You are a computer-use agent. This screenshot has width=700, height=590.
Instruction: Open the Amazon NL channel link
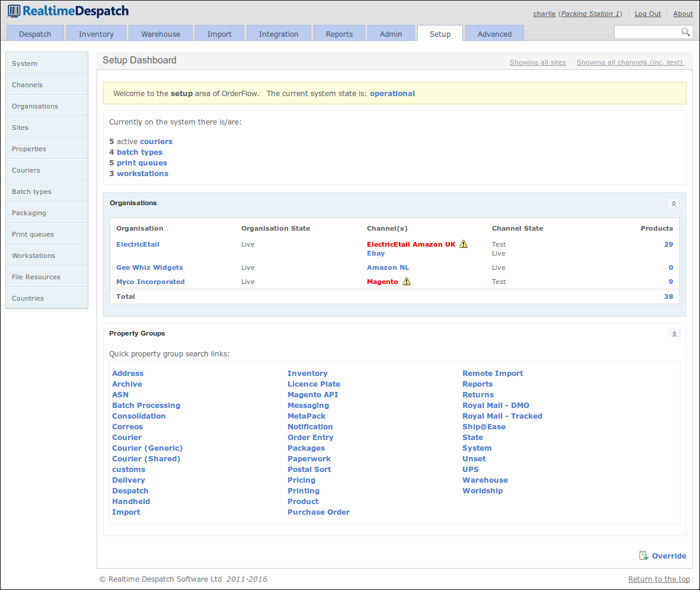(388, 267)
